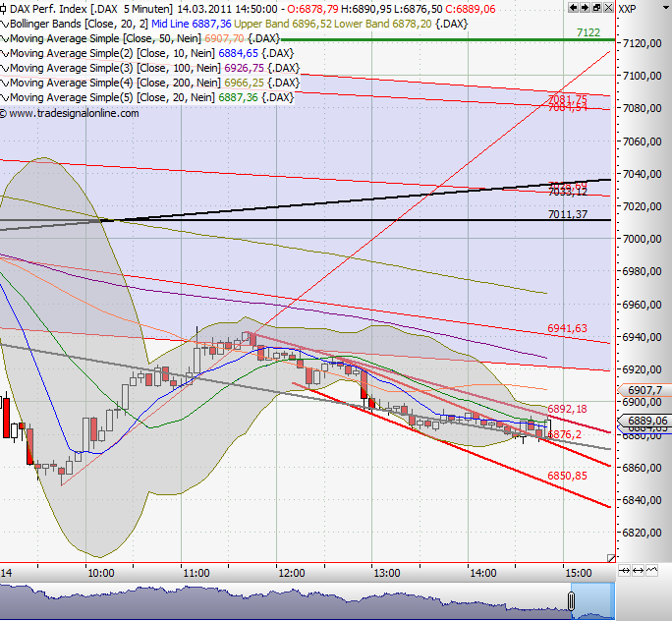
Task: Click the 7011,37 black line label
Action: click(x=568, y=214)
